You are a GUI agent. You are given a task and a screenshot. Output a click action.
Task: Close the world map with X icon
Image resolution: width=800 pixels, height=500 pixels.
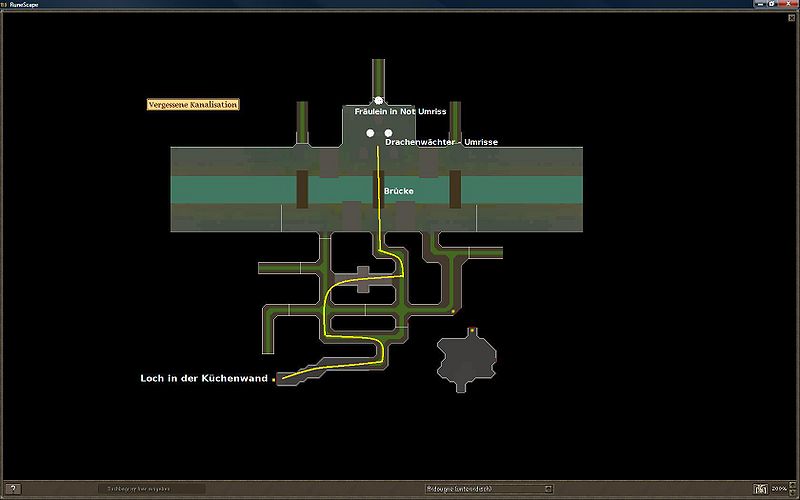[790, 4]
